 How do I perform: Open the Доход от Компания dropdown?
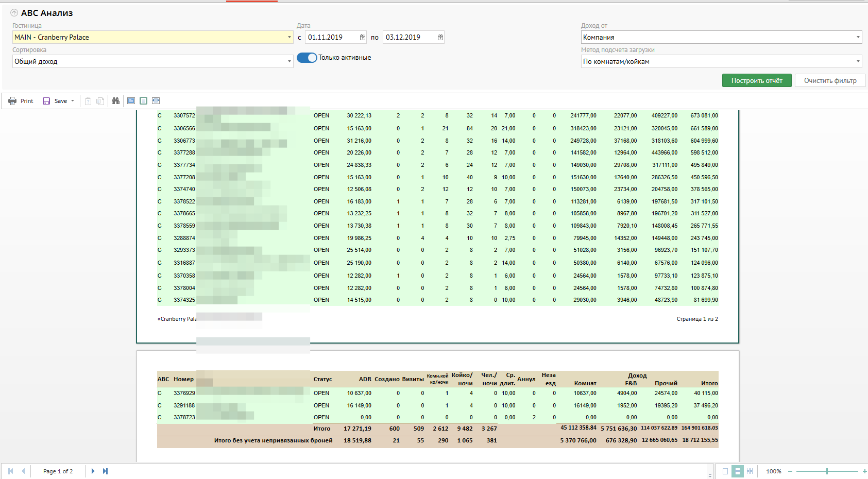pos(858,37)
